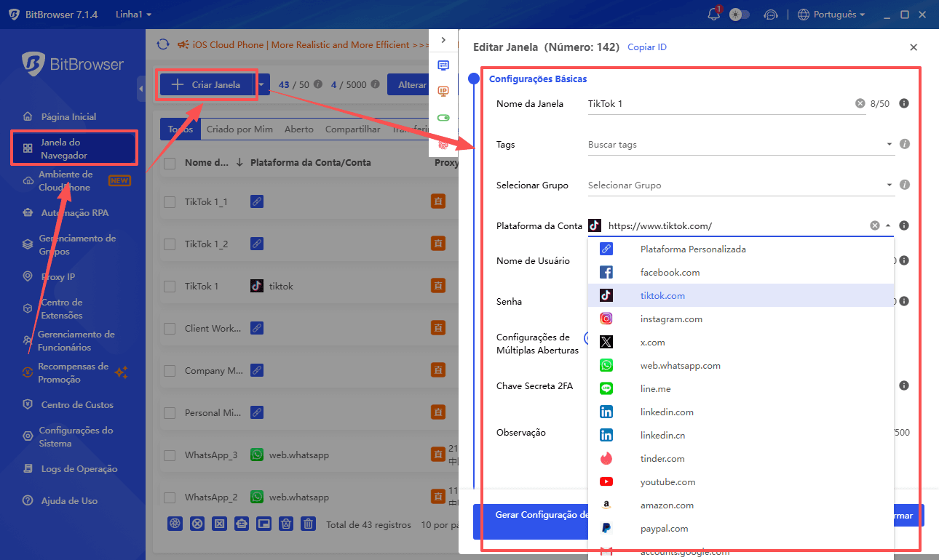The width and height of the screenshot is (939, 560).
Task: Open the Português language dropdown
Action: [831, 14]
